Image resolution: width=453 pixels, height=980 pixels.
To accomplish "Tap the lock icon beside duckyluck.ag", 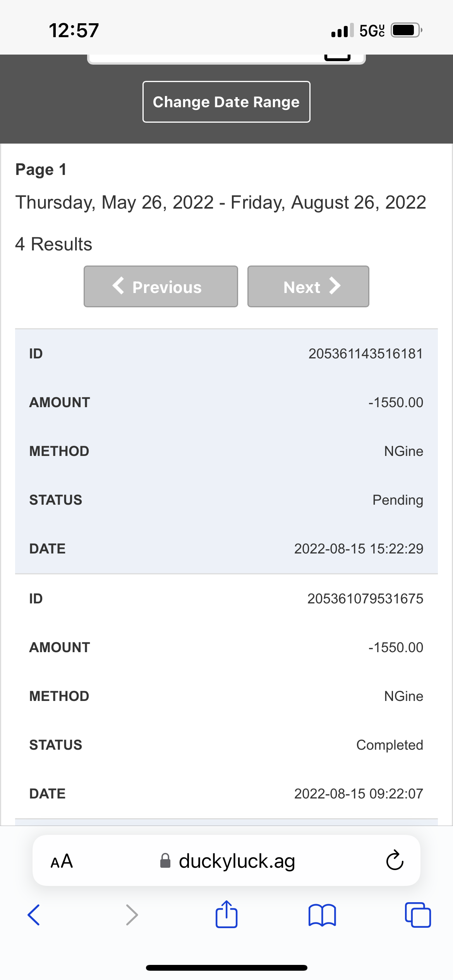I will pos(165,861).
